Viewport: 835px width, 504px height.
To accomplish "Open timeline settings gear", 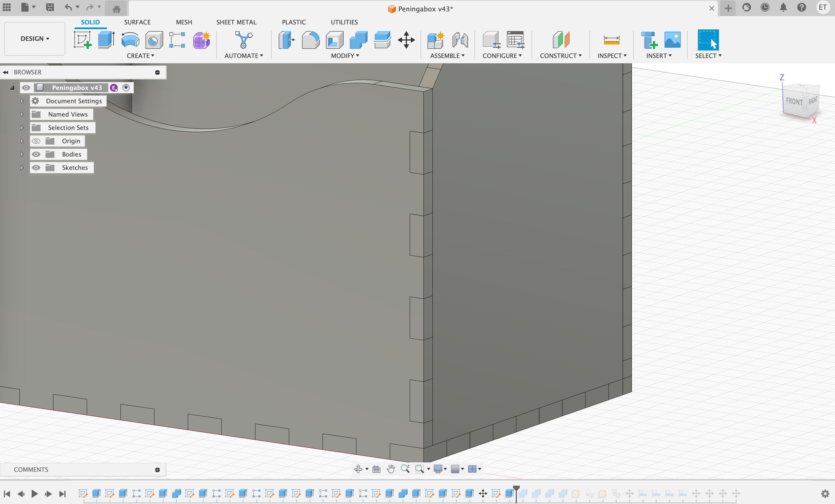I will pos(825,494).
